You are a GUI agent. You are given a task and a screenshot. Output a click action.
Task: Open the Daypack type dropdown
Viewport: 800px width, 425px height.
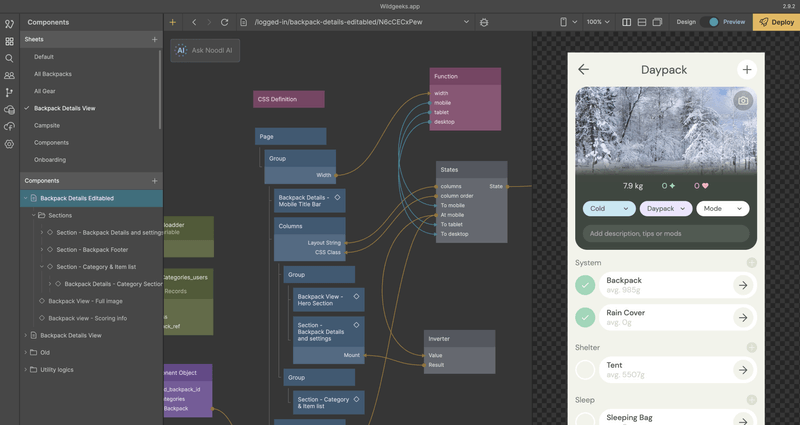[x=666, y=209]
